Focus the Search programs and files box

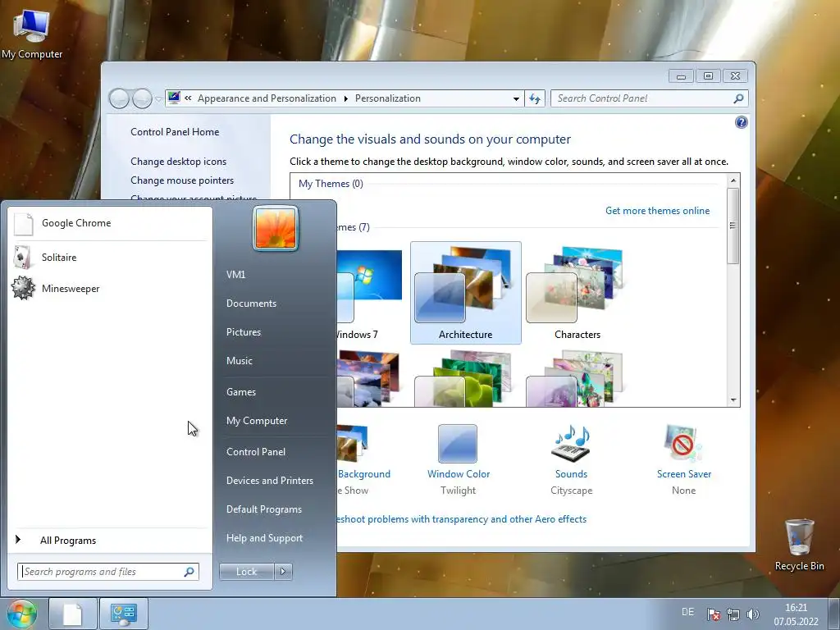tap(108, 572)
